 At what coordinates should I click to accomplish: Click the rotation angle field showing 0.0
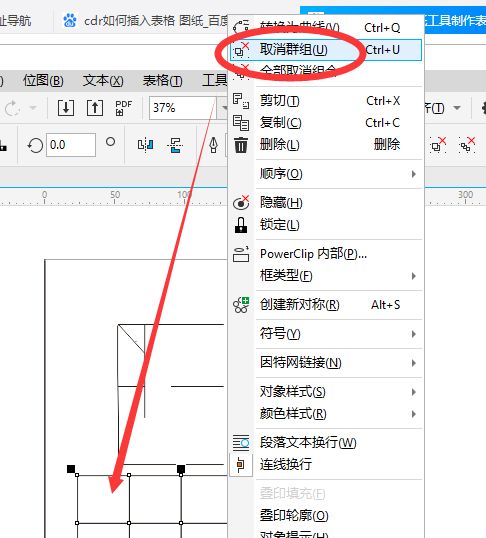(x=71, y=145)
